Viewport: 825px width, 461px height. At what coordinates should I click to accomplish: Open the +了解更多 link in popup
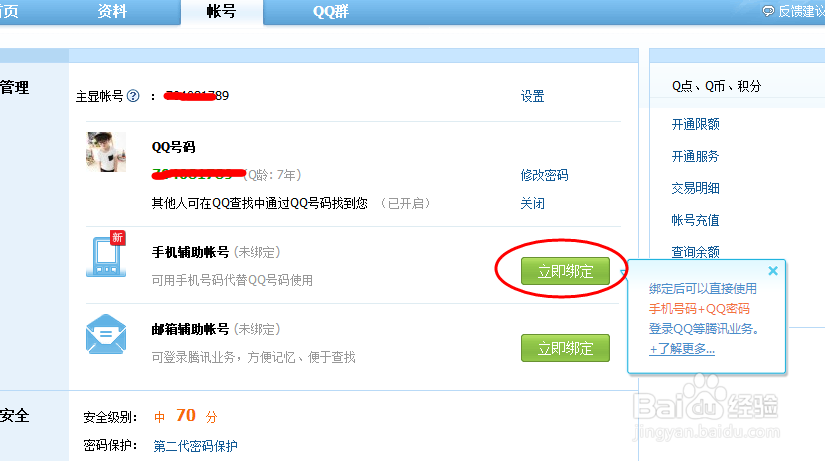[682, 349]
